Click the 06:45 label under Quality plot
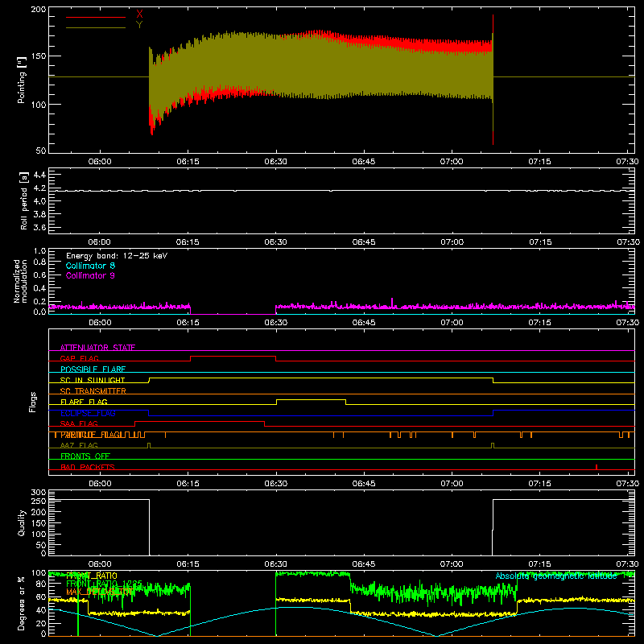Image resolution: width=644 pixels, height=644 pixels. point(364,564)
